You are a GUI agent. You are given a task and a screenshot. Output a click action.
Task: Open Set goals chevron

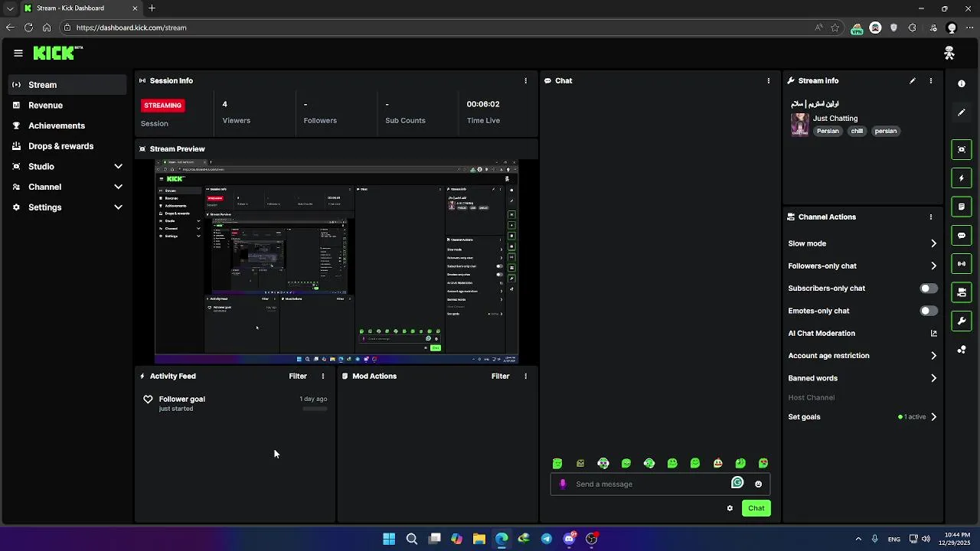[933, 417]
